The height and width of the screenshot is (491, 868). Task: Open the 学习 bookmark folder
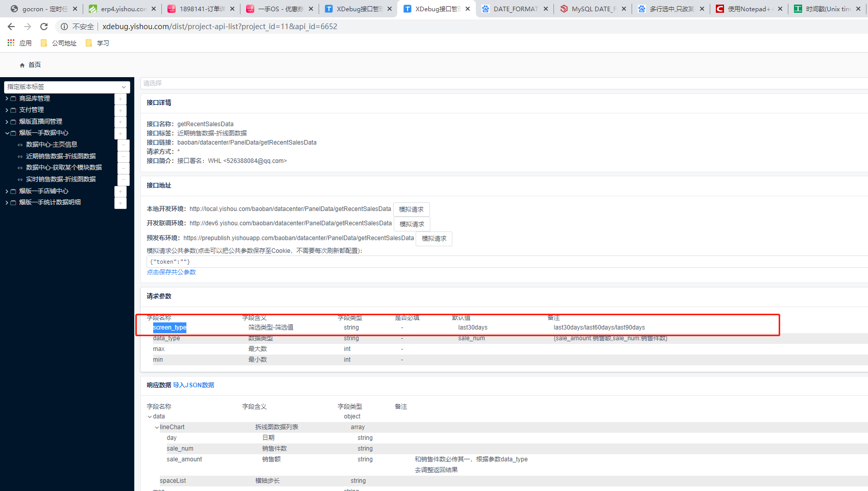pos(98,43)
